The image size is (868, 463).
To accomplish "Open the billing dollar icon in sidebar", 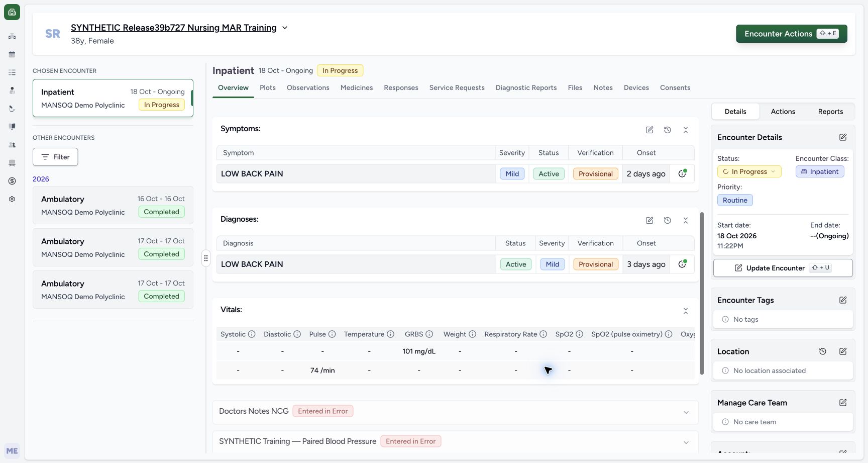I will click(12, 181).
